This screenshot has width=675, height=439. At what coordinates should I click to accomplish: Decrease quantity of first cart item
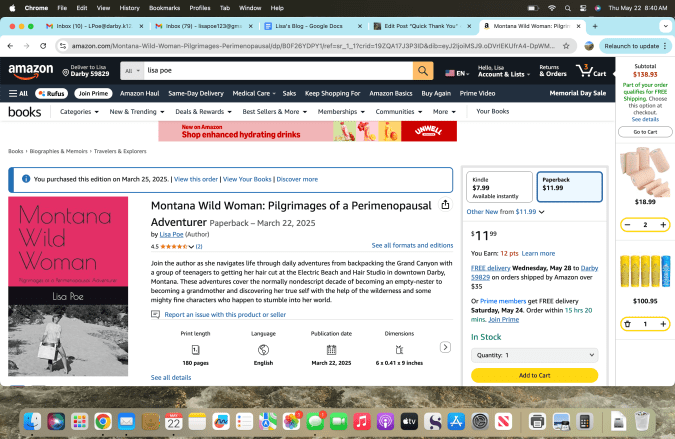(x=627, y=225)
